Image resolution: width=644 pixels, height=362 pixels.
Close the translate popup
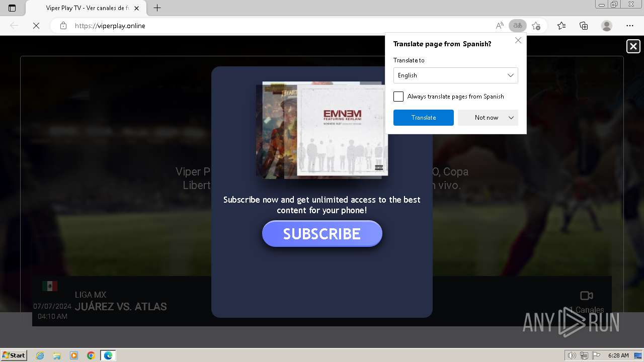pos(518,40)
